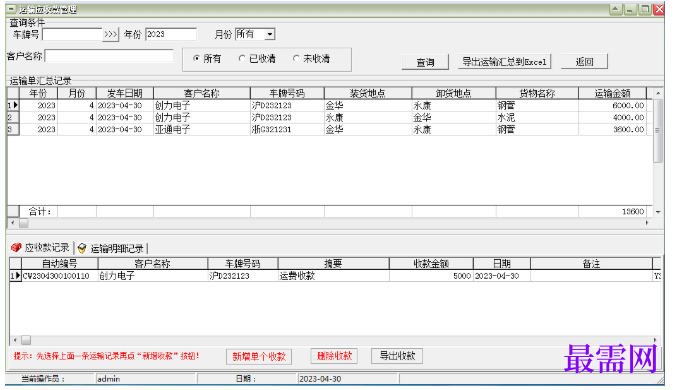Screen dimensions: 676x390
Task: Focus the 客户名称 input field
Action: tap(109, 56)
